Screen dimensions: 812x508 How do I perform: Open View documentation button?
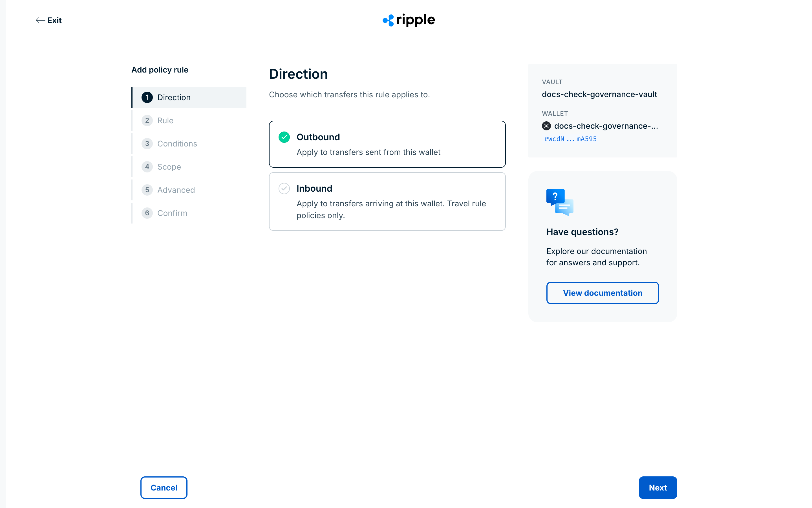pos(603,293)
